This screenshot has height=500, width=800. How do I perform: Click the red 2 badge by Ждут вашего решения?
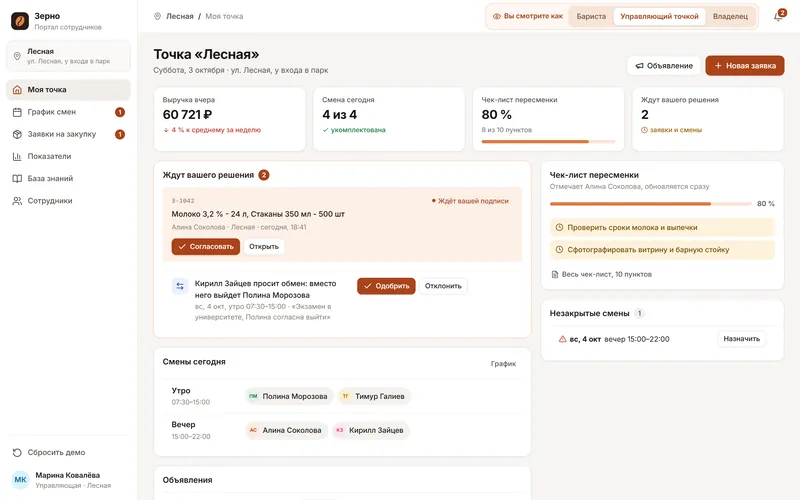264,175
